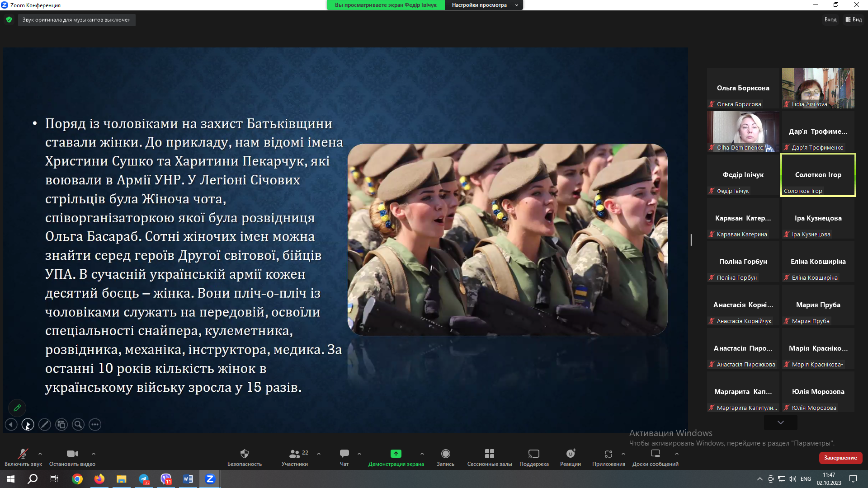Expand audio options arrow next to microphone

(x=40, y=453)
